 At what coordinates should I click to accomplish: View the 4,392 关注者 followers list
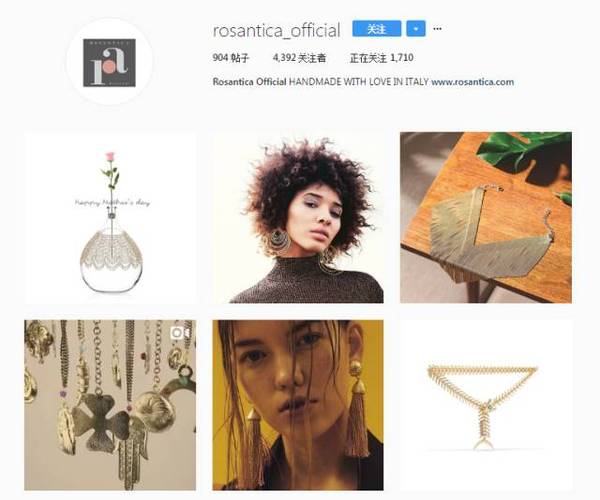pyautogui.click(x=299, y=58)
